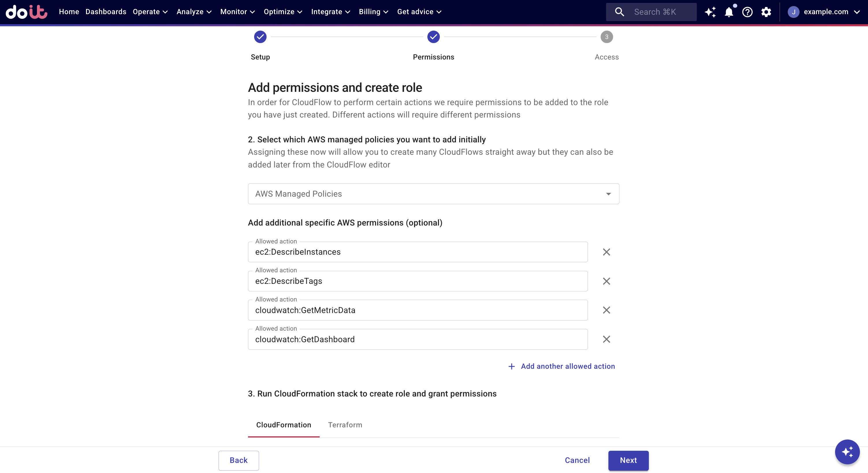Open the floating AI chat button
Viewport: 868px width, 473px height.
pos(847,452)
